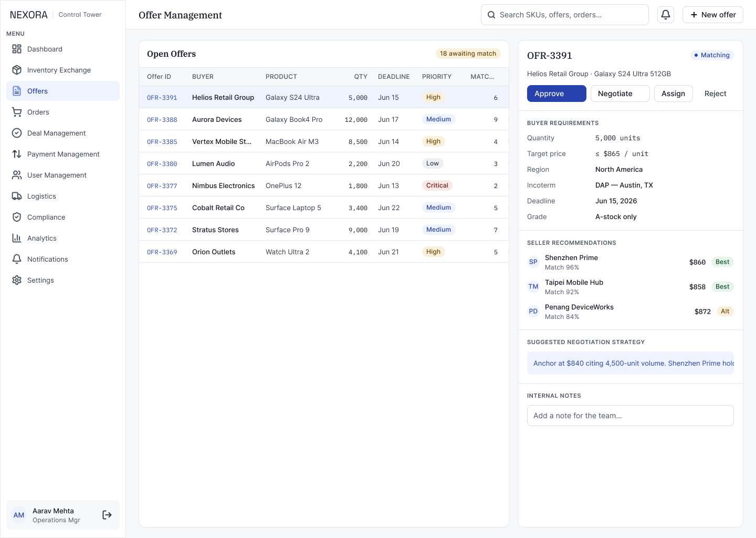Viewport: 756px width, 538px height.
Task: Click the PRODUCT column header
Action: tap(281, 77)
